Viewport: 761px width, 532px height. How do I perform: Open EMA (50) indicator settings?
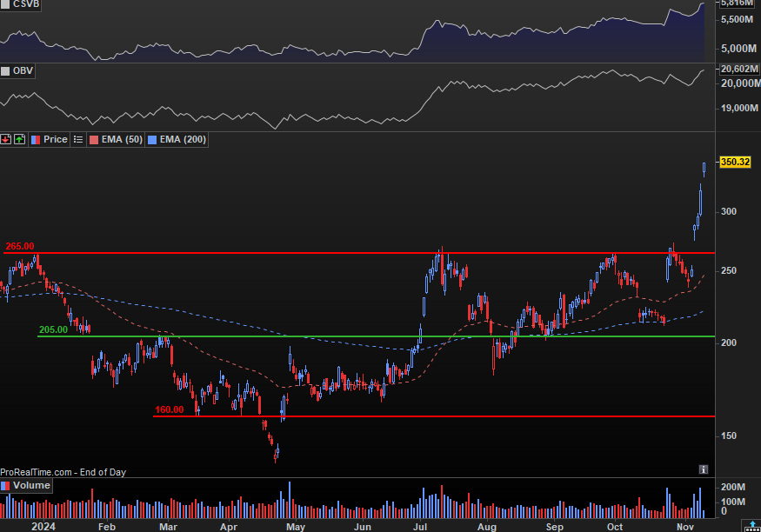(116, 140)
